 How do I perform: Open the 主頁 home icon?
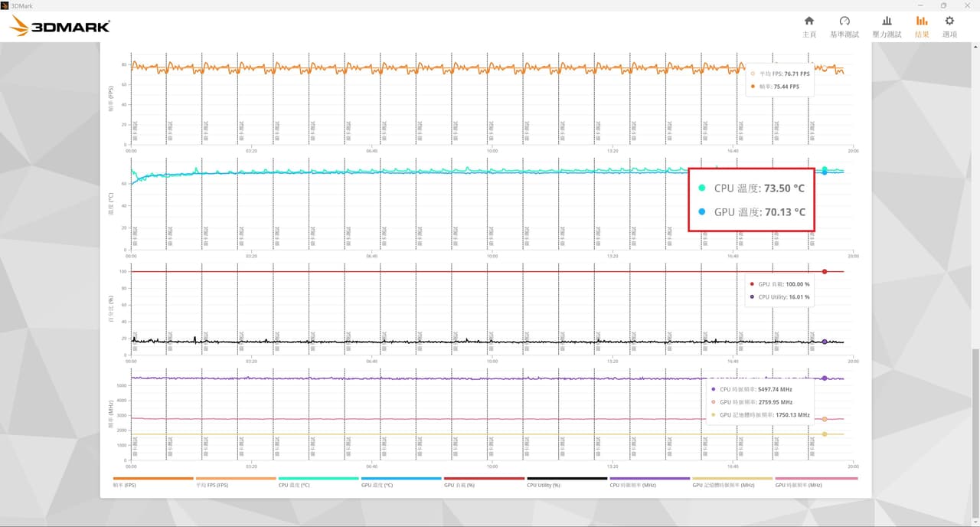(808, 27)
